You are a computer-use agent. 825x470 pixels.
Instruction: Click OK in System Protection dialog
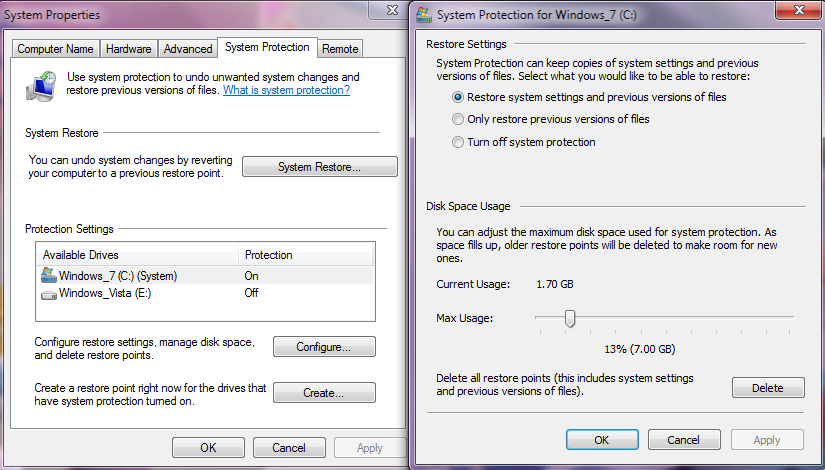(x=602, y=440)
